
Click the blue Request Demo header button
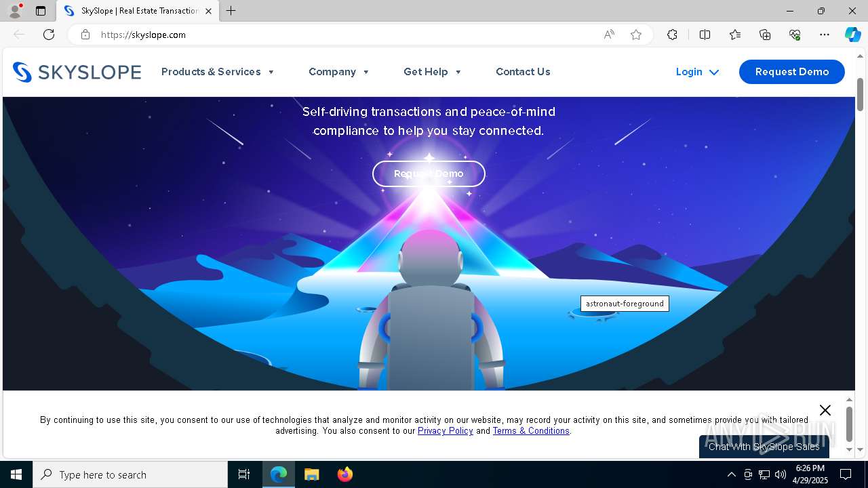point(792,72)
